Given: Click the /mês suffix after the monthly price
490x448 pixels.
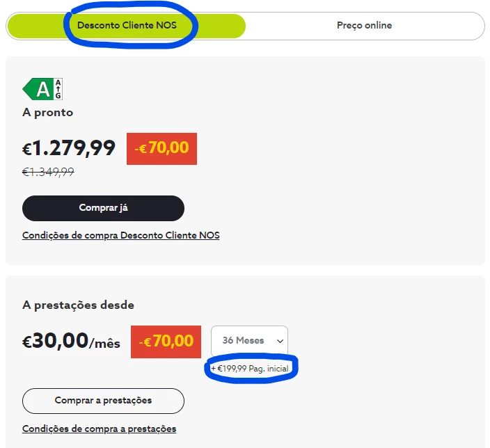Looking at the screenshot, I should pos(104,343).
